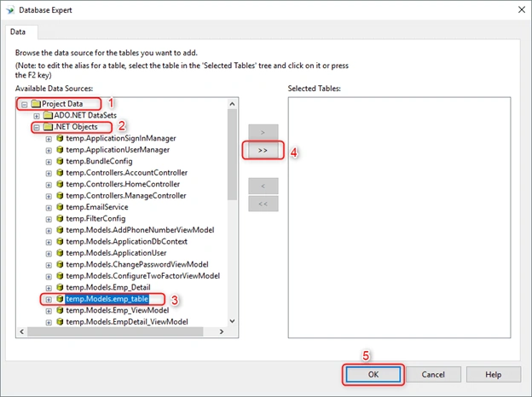Screen dimensions: 532x397
Task: Click the Project Data folder icon
Action: 36,104
